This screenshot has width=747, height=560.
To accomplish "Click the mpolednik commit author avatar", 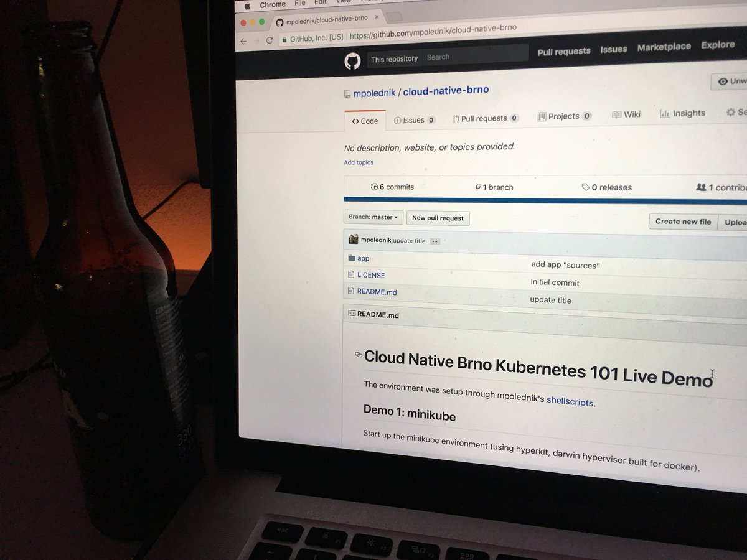I will [x=353, y=240].
